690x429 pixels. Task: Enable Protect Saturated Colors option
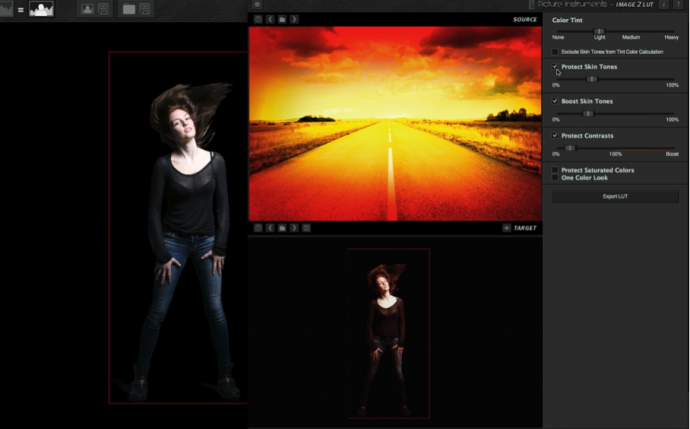point(555,170)
